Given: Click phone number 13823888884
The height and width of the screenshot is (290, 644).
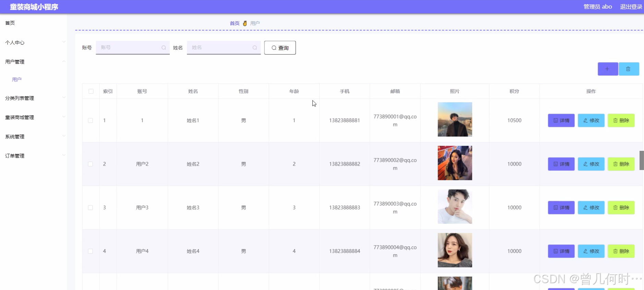Looking at the screenshot, I should (345, 251).
